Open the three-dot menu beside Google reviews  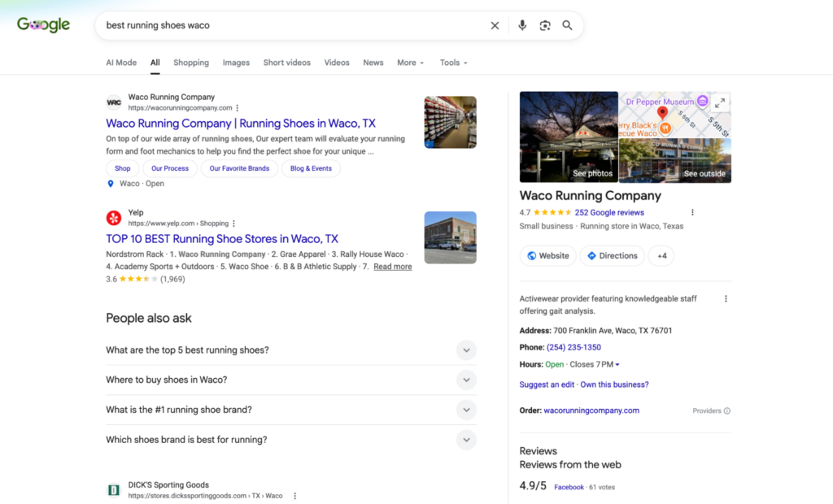pos(692,212)
